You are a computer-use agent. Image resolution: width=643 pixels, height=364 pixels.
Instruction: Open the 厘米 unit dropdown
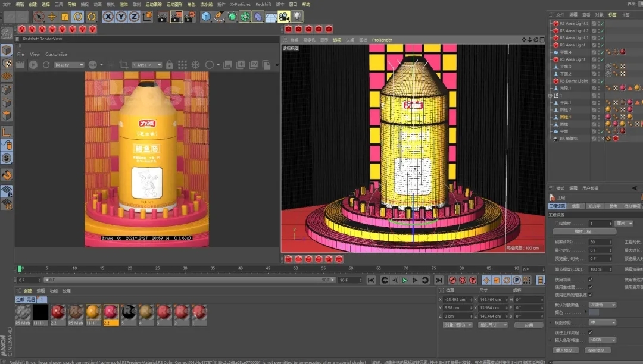click(625, 224)
